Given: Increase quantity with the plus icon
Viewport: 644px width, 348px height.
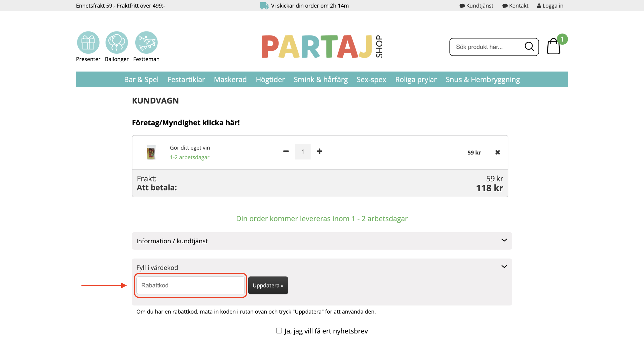Looking at the screenshot, I should 319,151.
